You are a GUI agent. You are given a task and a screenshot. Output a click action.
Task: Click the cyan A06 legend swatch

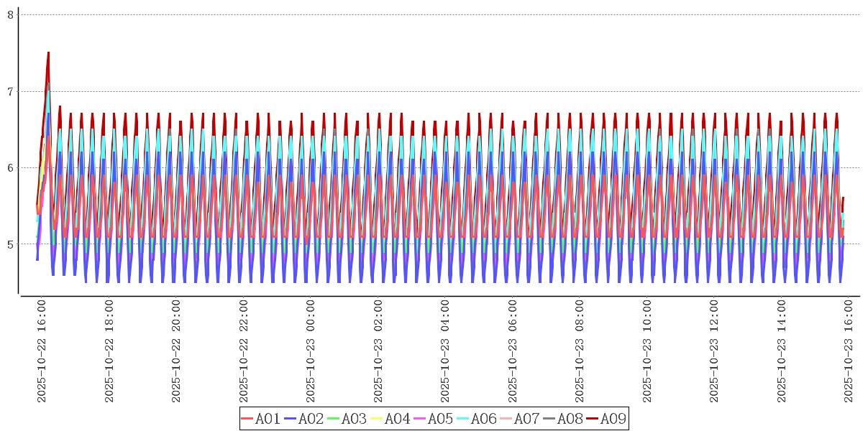pos(462,419)
